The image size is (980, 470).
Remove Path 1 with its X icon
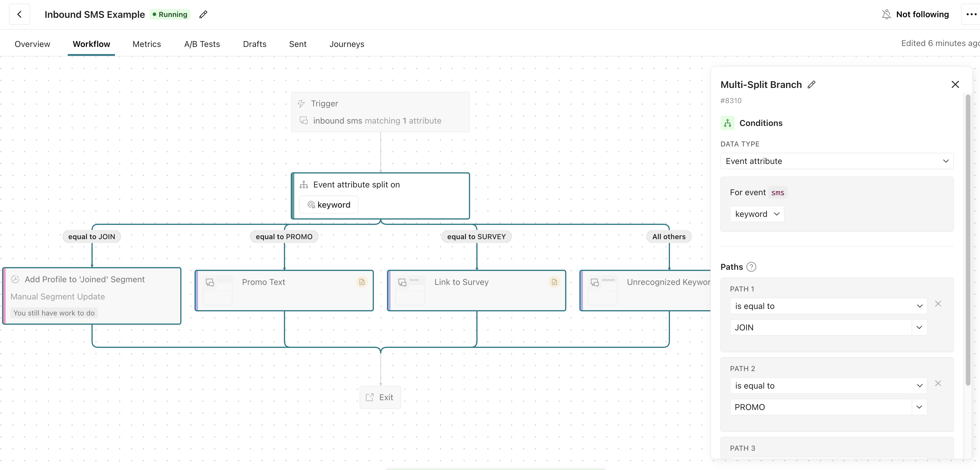point(938,304)
